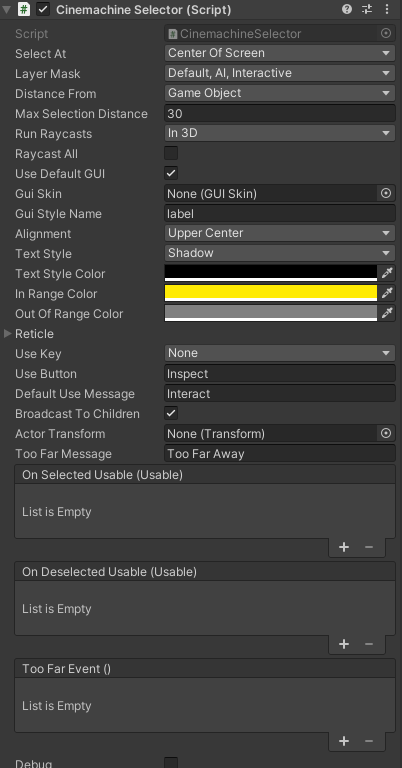Click the Layer Mask label
Viewport: 402px width, 768px height.
coord(47,73)
